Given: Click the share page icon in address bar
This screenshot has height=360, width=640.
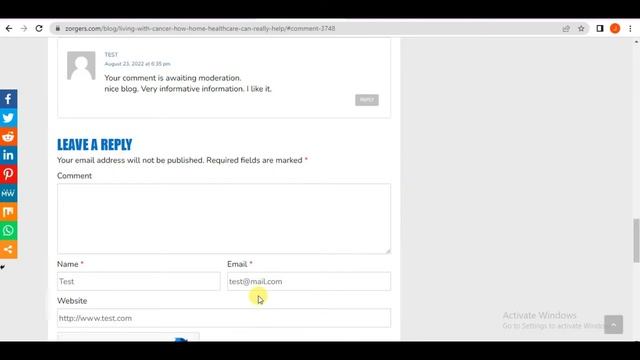Looking at the screenshot, I should coord(566,29).
